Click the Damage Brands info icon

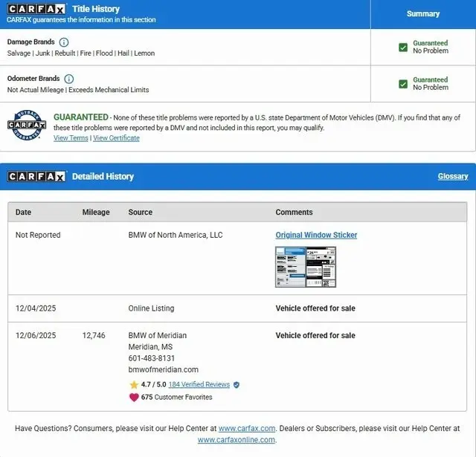tap(64, 42)
